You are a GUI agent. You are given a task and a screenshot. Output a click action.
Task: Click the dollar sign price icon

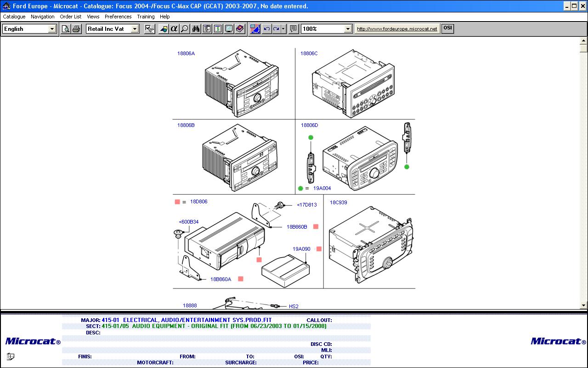click(218, 29)
